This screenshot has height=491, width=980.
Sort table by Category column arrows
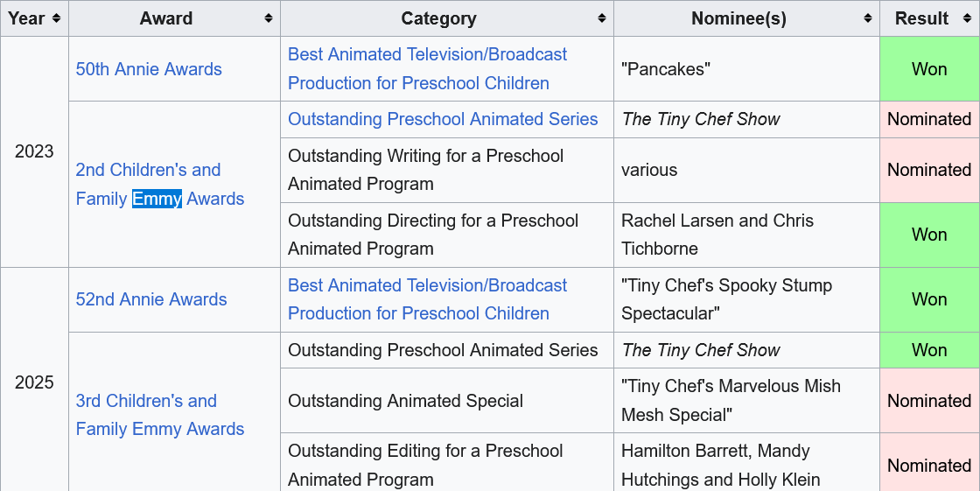[x=602, y=18]
